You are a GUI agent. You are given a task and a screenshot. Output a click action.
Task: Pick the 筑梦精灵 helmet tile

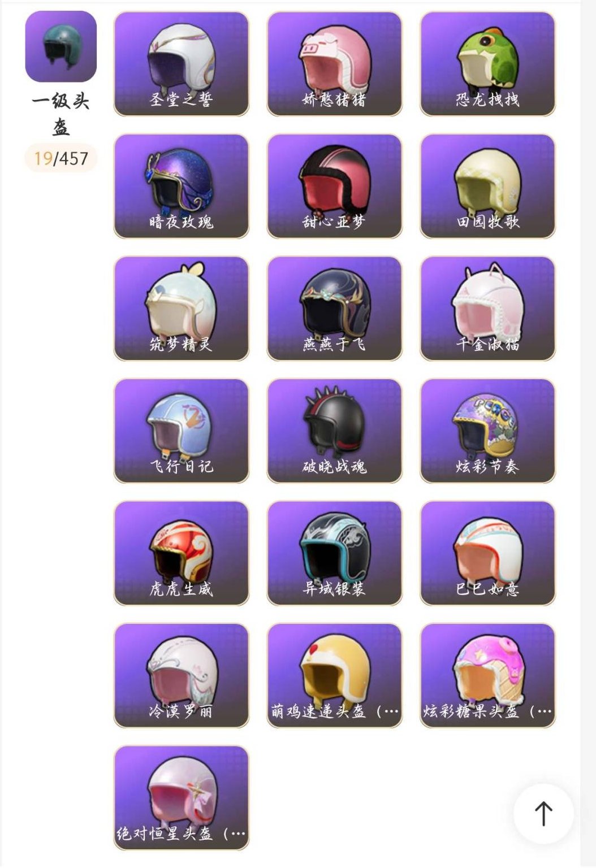coord(182,309)
